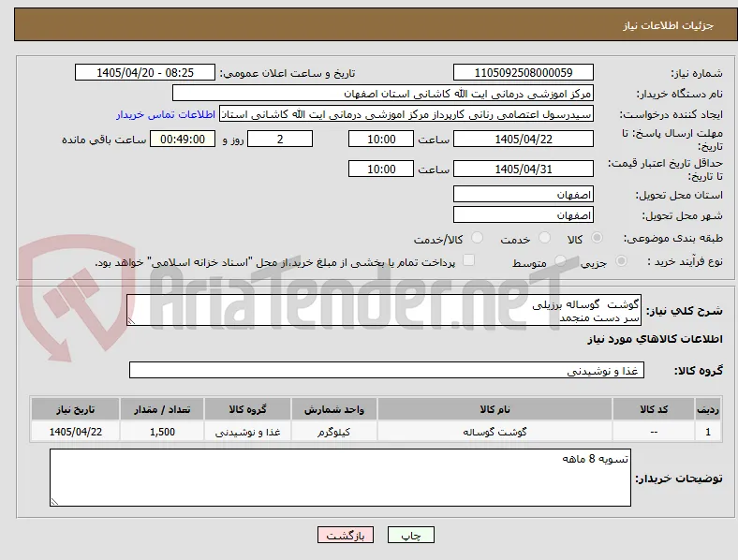This screenshot has height=560, width=738.
Task: Click the تعداد / مقدار column header
Action: click(162, 409)
